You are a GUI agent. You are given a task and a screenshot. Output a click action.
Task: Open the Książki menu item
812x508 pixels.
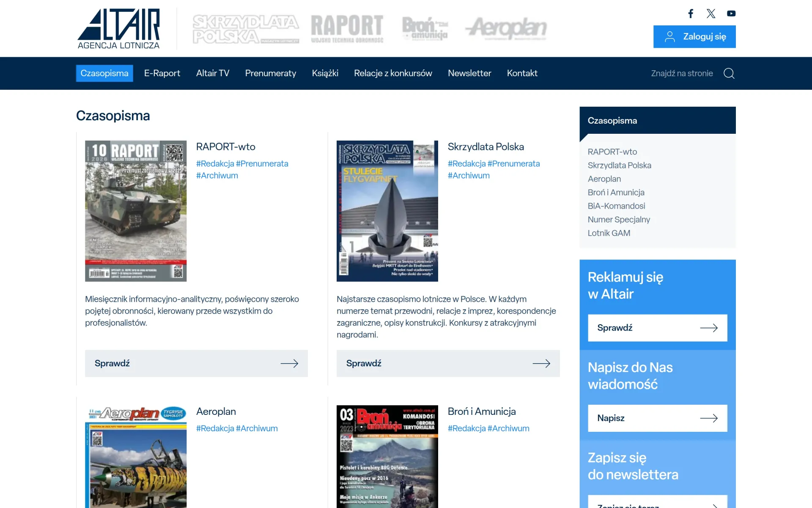pos(325,73)
